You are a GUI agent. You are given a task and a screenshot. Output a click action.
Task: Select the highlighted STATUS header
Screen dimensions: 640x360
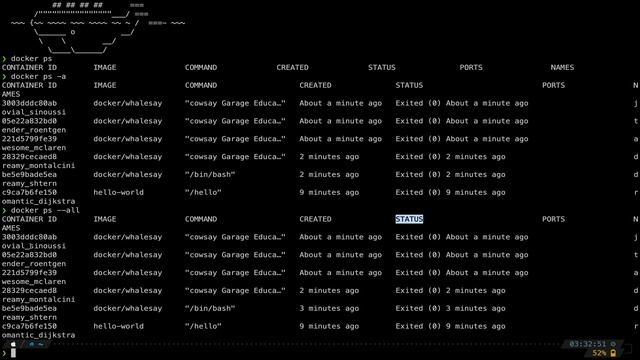tap(409, 219)
